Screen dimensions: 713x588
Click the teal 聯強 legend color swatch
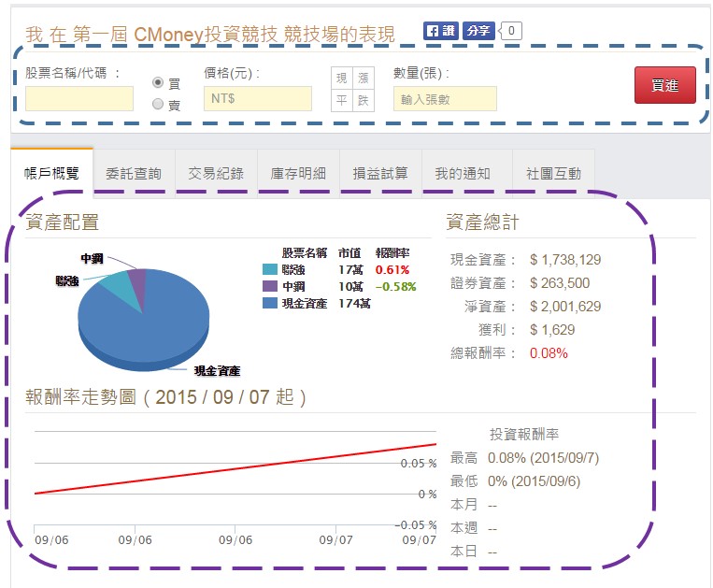(x=270, y=269)
